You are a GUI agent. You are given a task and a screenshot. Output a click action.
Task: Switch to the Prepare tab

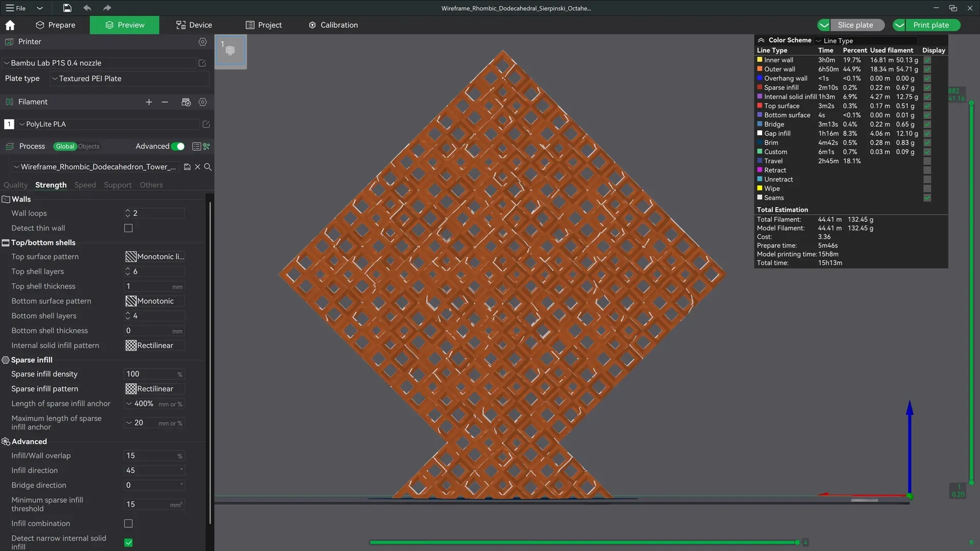[56, 25]
